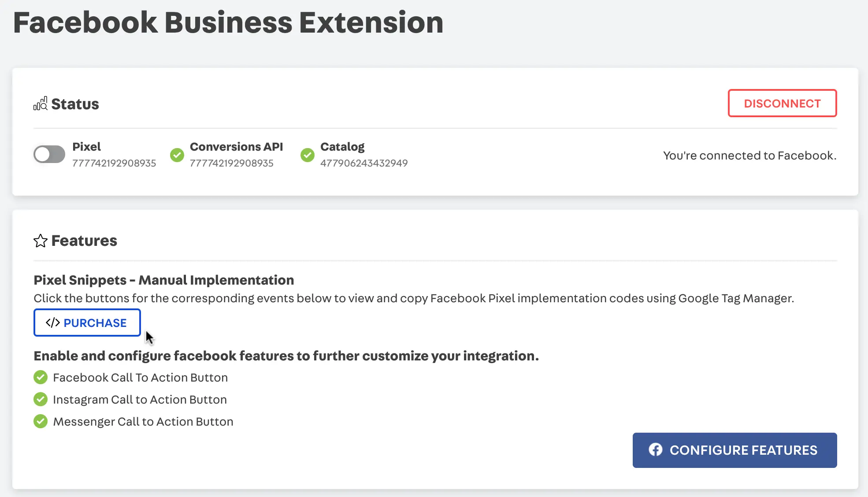Viewport: 868px width, 497px height.
Task: Click the Status chart icon
Action: [x=40, y=104]
